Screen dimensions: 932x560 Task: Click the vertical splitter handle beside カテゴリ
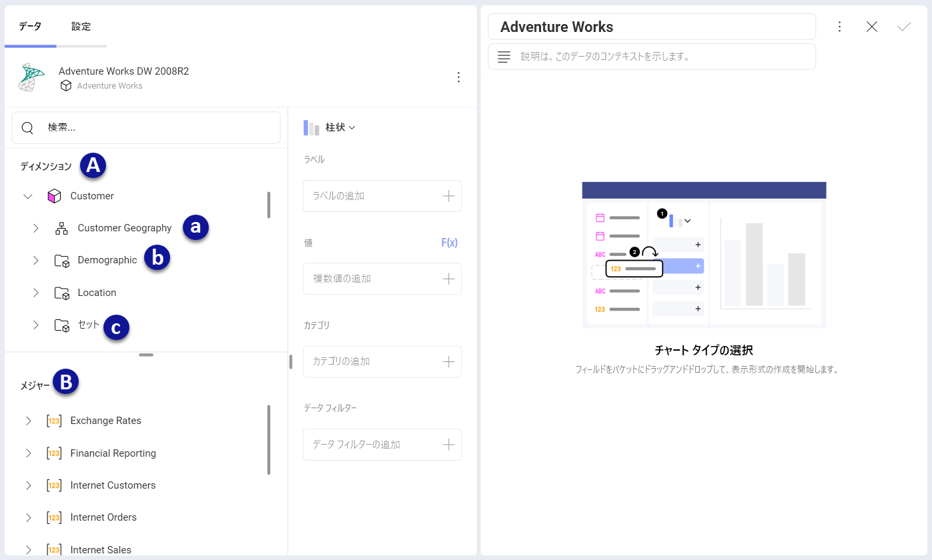(x=291, y=361)
